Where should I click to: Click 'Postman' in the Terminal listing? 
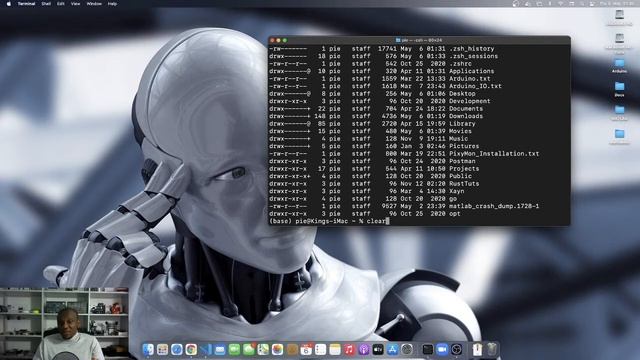tap(462, 161)
